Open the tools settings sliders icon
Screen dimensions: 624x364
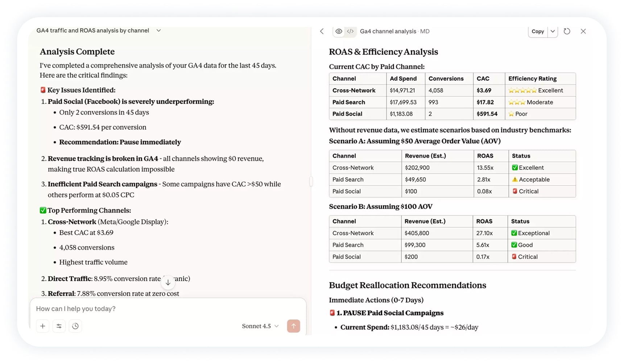[x=59, y=326]
